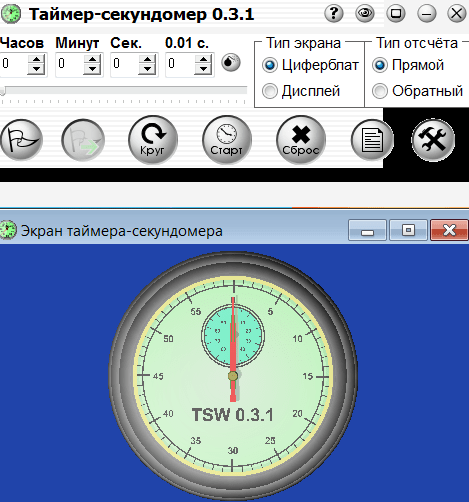Click the time slider track
The width and height of the screenshot is (469, 502).
(124, 90)
